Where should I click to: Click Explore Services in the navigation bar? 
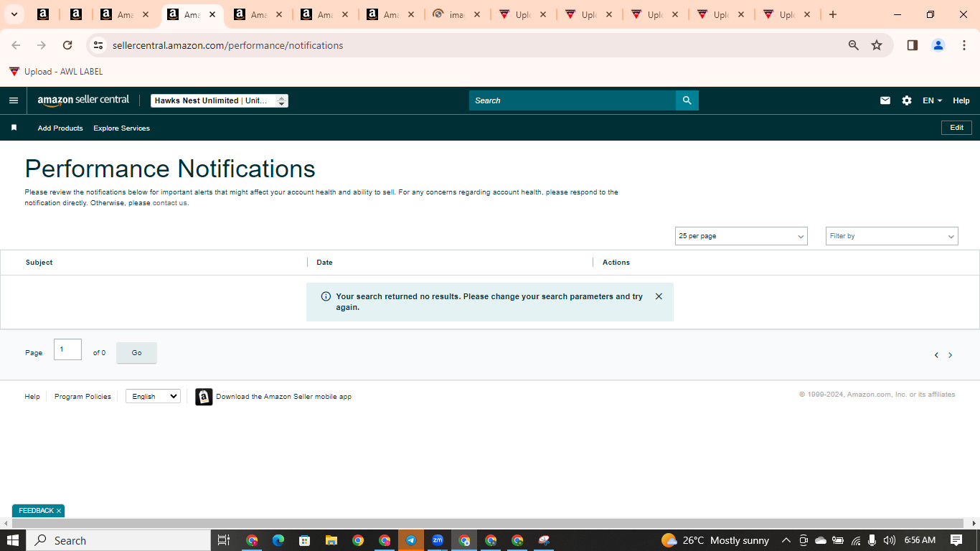[x=121, y=128]
